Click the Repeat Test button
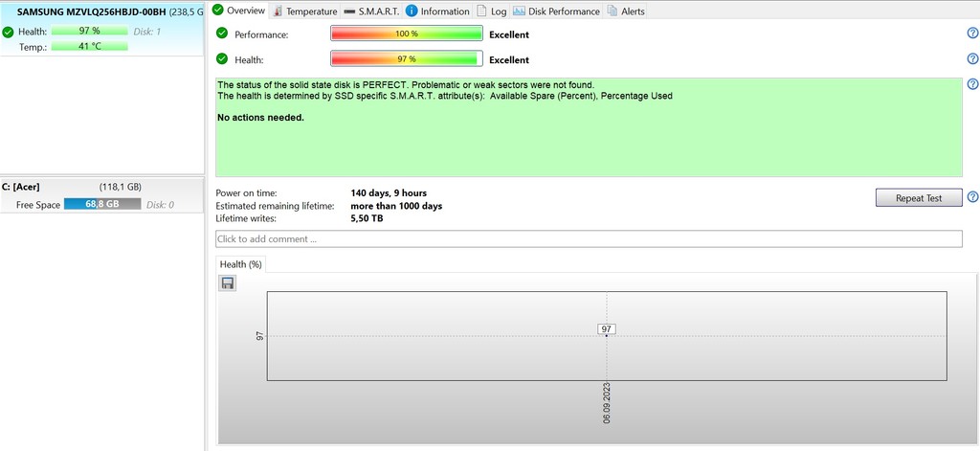Image resolution: width=980 pixels, height=451 pixels. [919, 197]
